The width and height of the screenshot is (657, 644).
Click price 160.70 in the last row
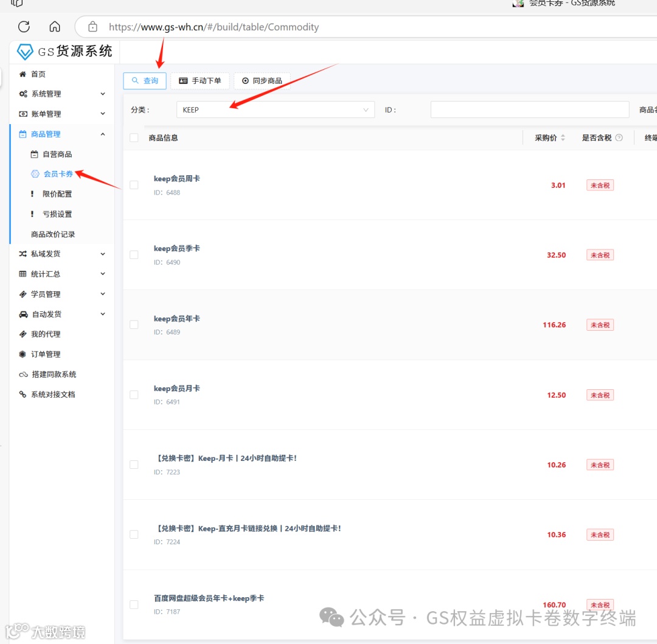(x=554, y=604)
